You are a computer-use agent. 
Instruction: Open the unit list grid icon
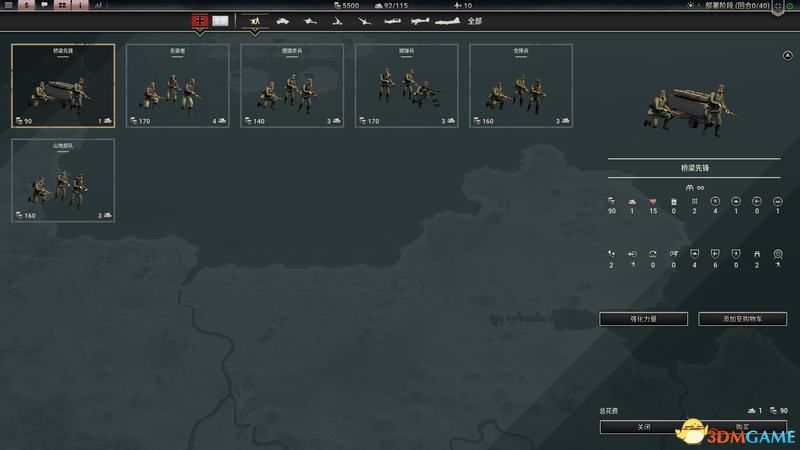(x=62, y=5)
